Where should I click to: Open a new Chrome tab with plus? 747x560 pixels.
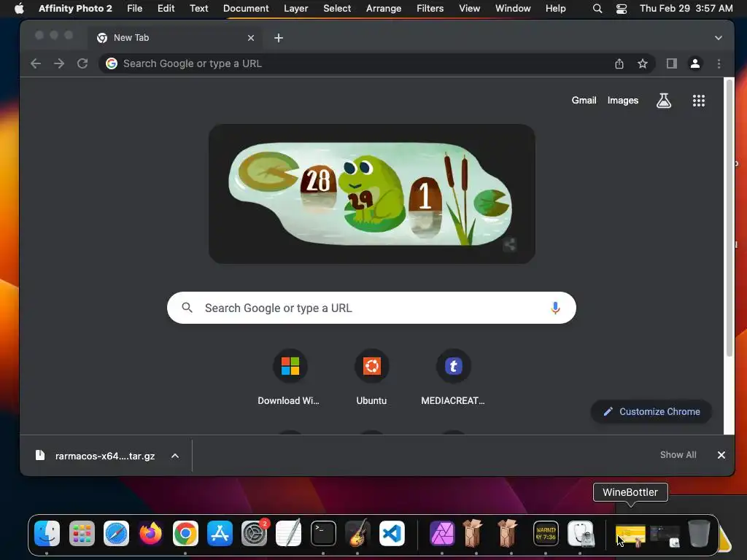click(279, 38)
